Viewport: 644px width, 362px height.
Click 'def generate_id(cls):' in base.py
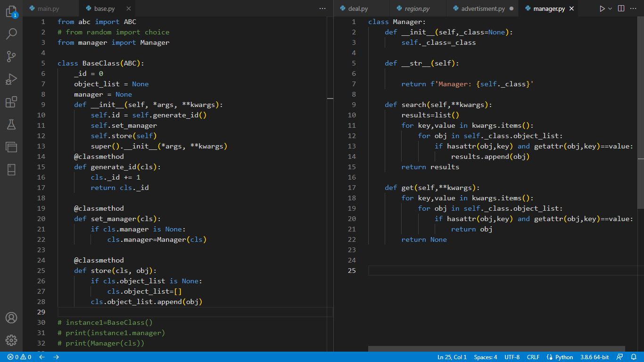click(x=117, y=167)
